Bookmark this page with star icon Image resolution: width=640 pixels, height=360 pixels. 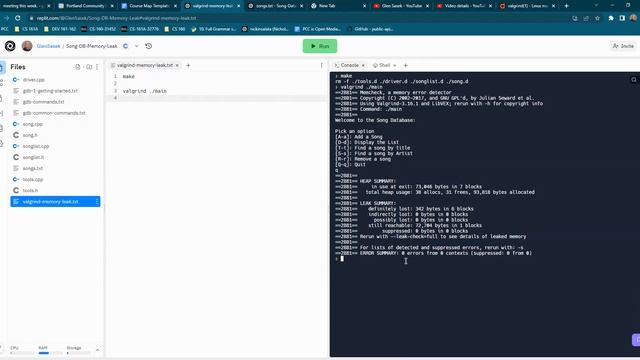pos(597,18)
